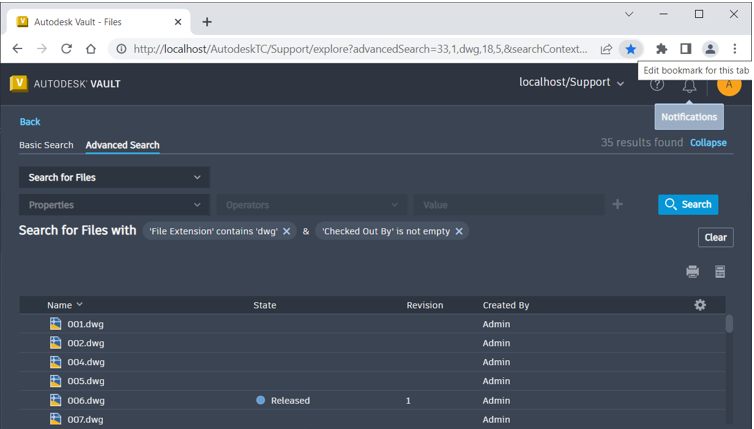Open file 005.dwg
The image size is (754, 429).
click(86, 381)
